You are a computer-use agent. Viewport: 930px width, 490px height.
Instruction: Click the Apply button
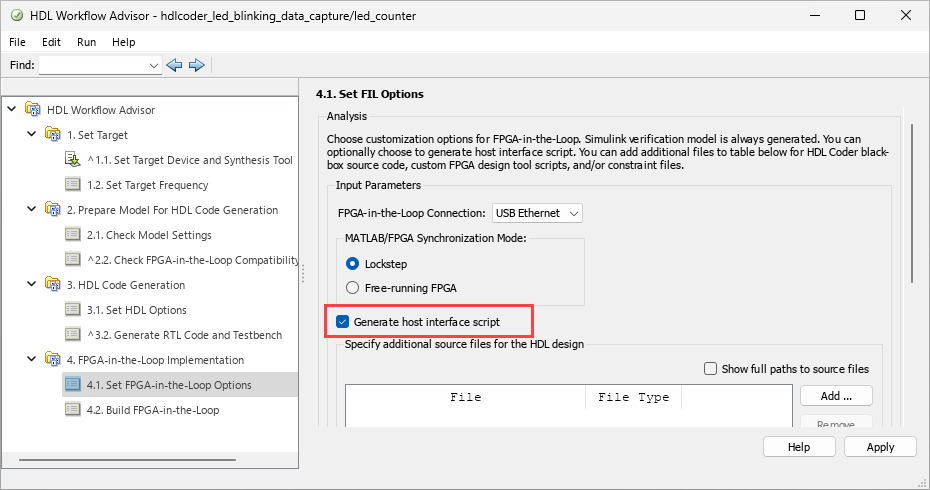point(880,447)
